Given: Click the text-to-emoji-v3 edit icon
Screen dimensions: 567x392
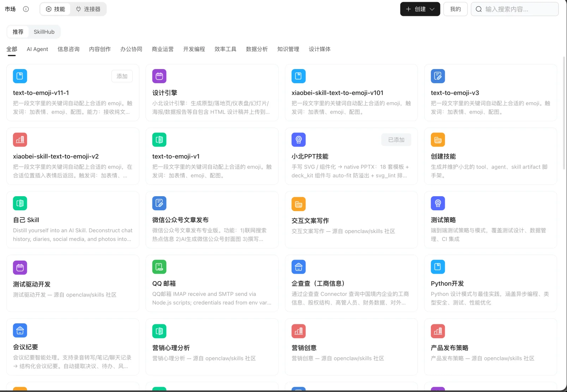Looking at the screenshot, I should (438, 76).
